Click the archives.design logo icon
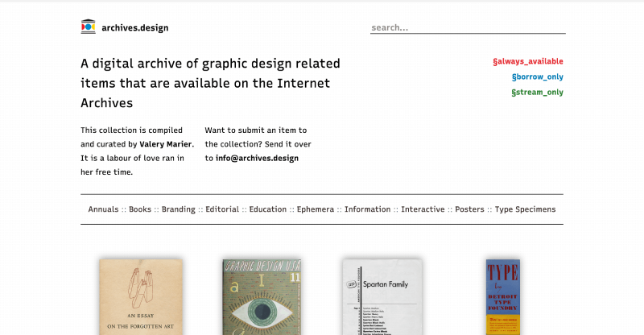Viewport: 644px width, 335px height. pos(89,27)
